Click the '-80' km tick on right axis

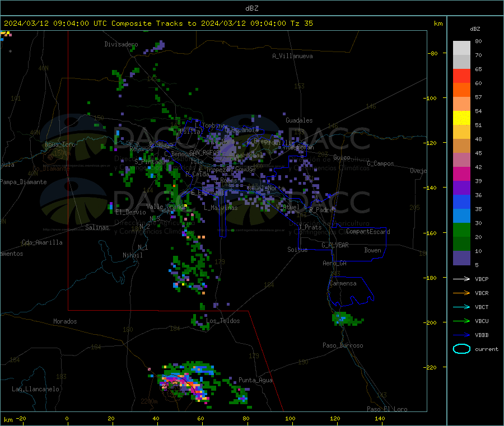432,53
